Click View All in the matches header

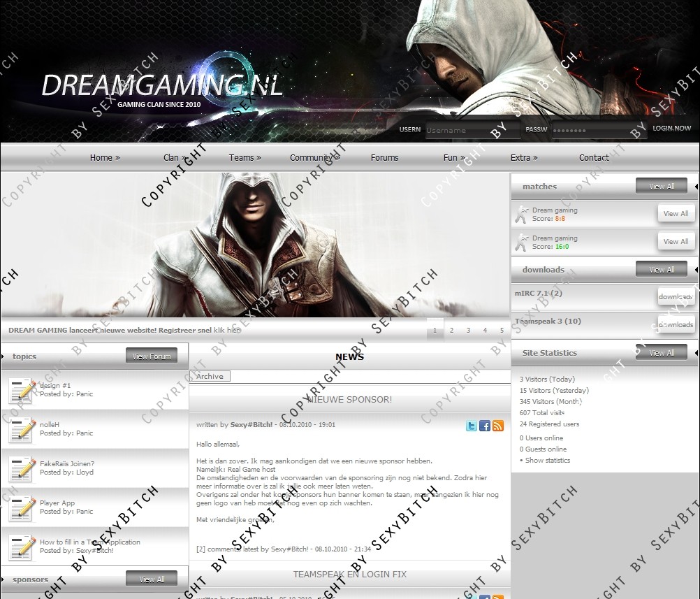point(662,186)
